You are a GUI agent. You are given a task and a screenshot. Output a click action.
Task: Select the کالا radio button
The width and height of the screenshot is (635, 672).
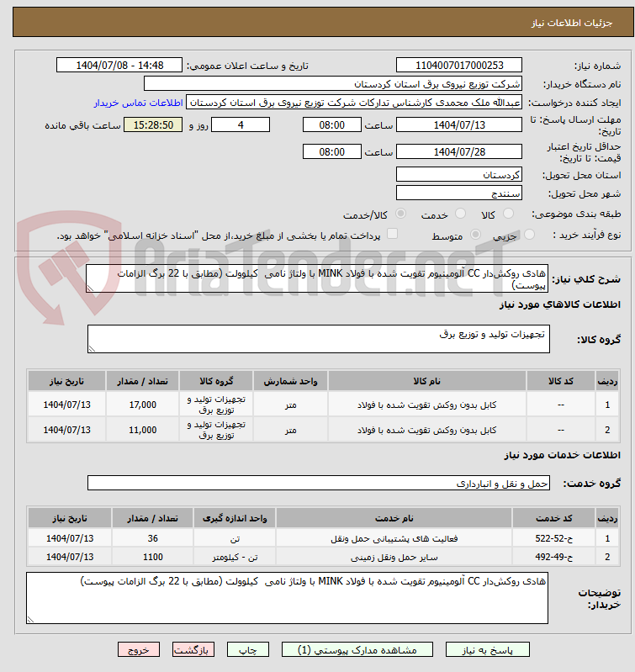point(508,214)
